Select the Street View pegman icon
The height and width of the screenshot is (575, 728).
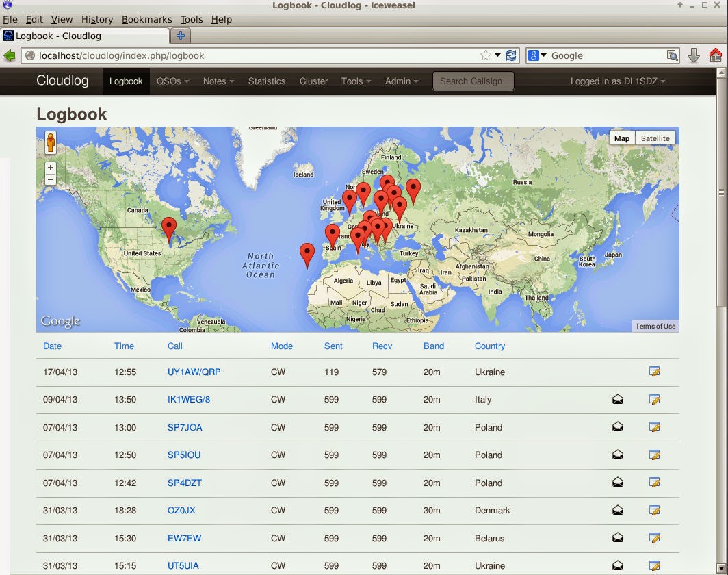[51, 142]
